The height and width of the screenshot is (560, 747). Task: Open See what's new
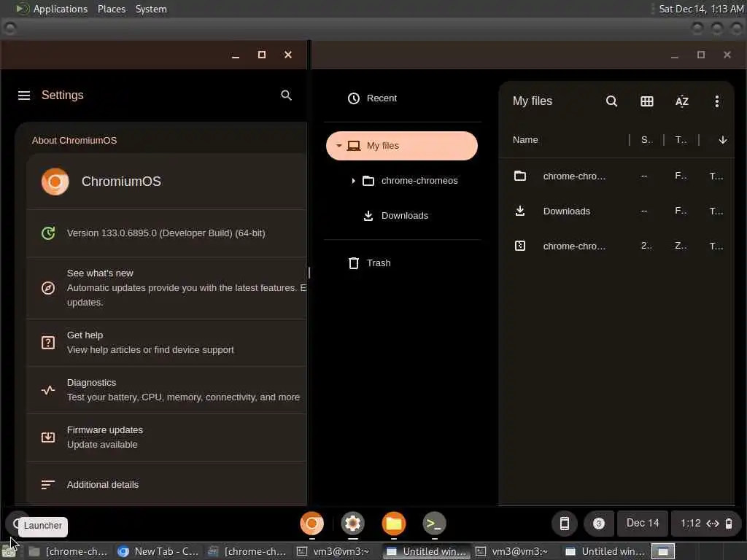[167, 288]
